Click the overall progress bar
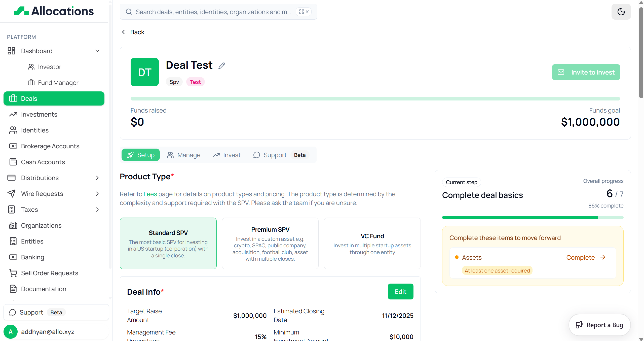Image resolution: width=644 pixels, height=341 pixels. click(x=533, y=217)
